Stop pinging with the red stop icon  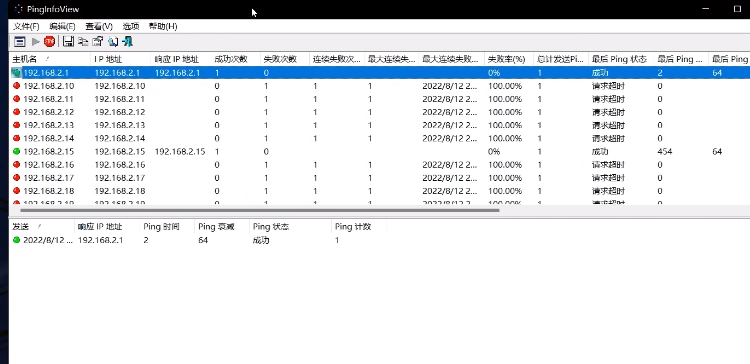[x=49, y=42]
